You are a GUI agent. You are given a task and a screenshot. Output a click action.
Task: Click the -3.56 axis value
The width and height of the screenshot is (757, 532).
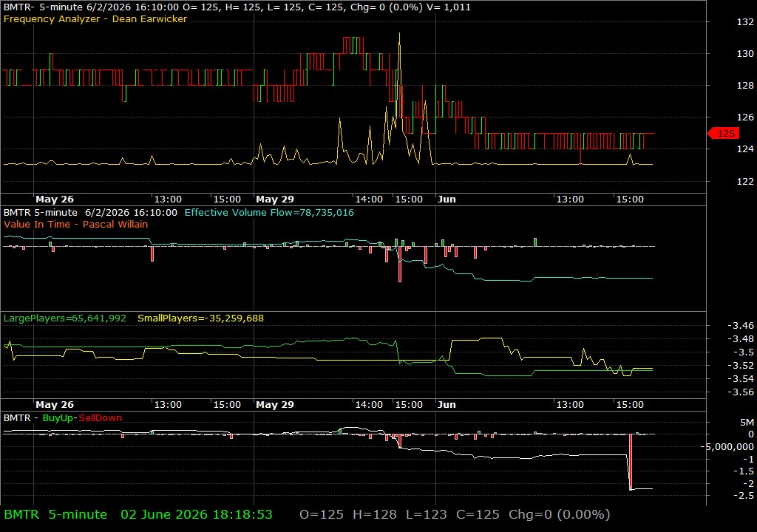pos(741,392)
